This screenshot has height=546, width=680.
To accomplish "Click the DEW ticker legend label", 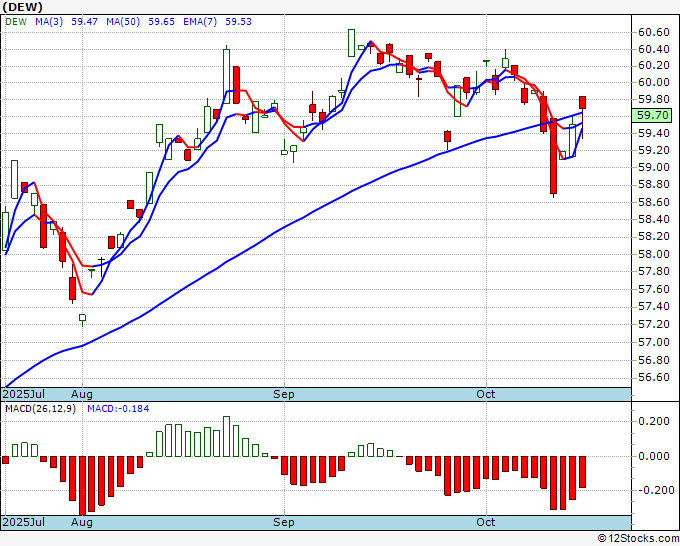I will tap(16, 22).
